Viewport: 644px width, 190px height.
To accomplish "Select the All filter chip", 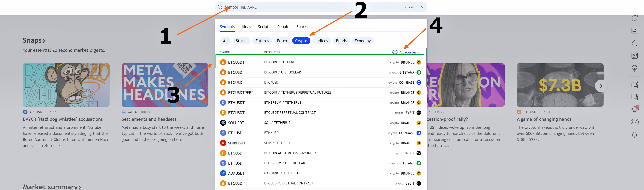I will pyautogui.click(x=225, y=41).
